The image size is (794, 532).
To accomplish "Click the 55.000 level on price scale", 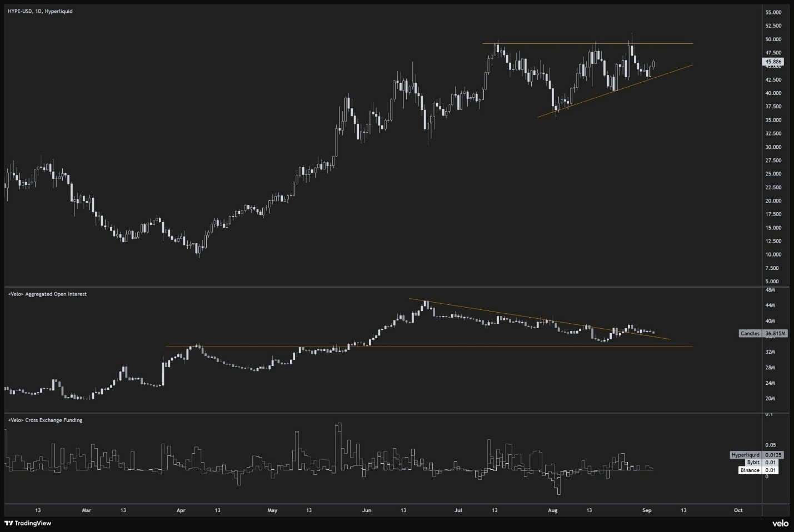I will pos(773,12).
